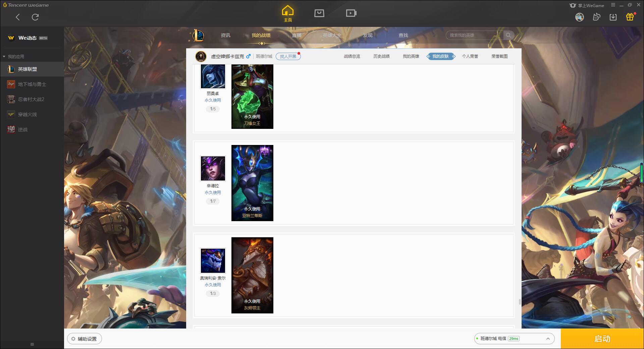Screen dimensions: 644x349
Task: Select 英雄联盟 in sidebar
Action: coord(32,69)
